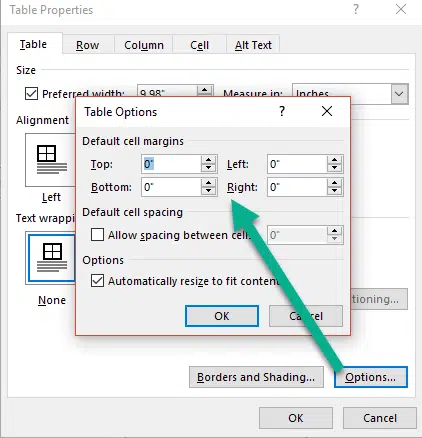Image resolution: width=422 pixels, height=438 pixels.
Task: Click the Top margin input field
Action: click(171, 164)
